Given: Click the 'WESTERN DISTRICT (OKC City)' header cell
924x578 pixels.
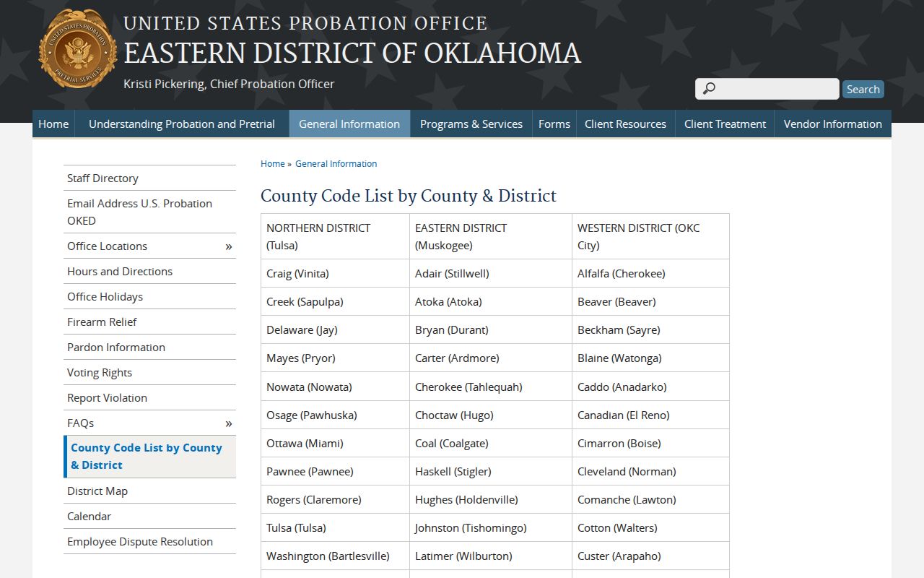Looking at the screenshot, I should click(x=650, y=236).
